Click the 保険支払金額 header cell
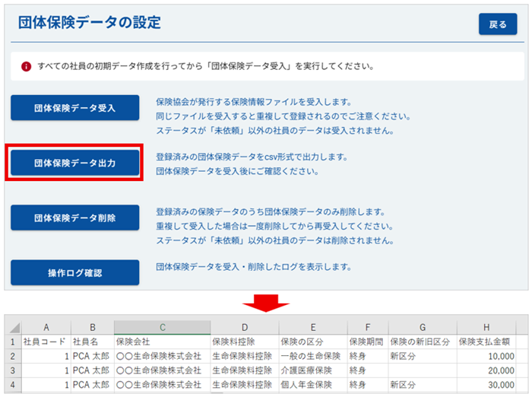This screenshot has width=532, height=397. pyautogui.click(x=486, y=341)
